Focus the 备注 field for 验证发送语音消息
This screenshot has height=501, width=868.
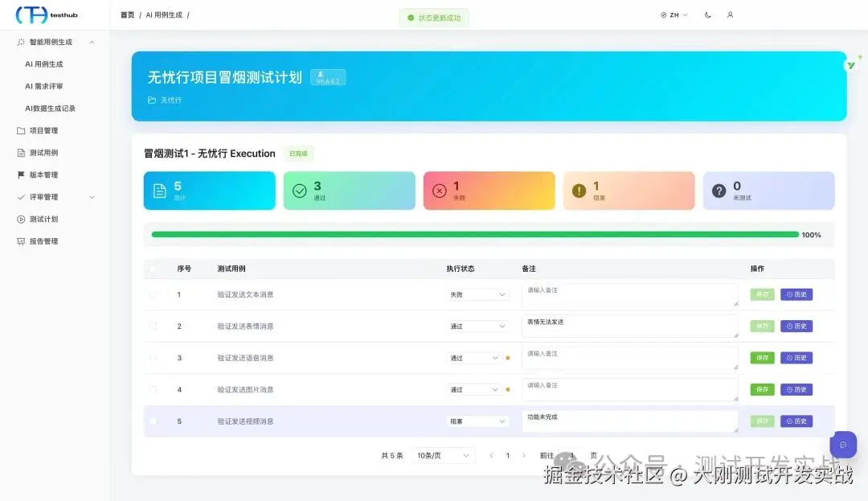630,358
